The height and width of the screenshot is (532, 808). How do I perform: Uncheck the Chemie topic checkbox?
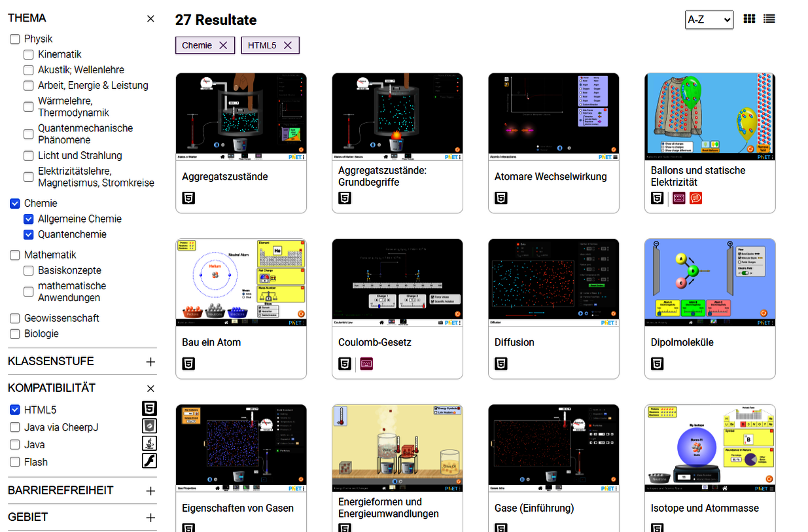coord(15,204)
